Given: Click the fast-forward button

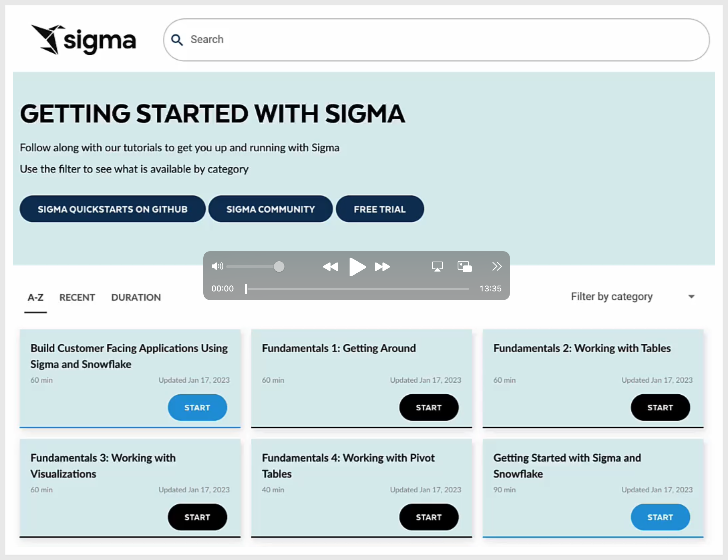Looking at the screenshot, I should click(382, 267).
